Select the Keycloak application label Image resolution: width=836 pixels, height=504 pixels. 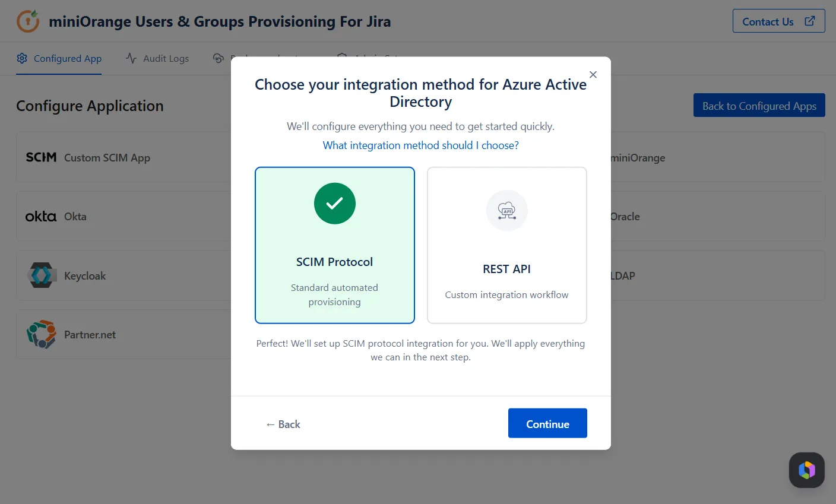point(85,275)
